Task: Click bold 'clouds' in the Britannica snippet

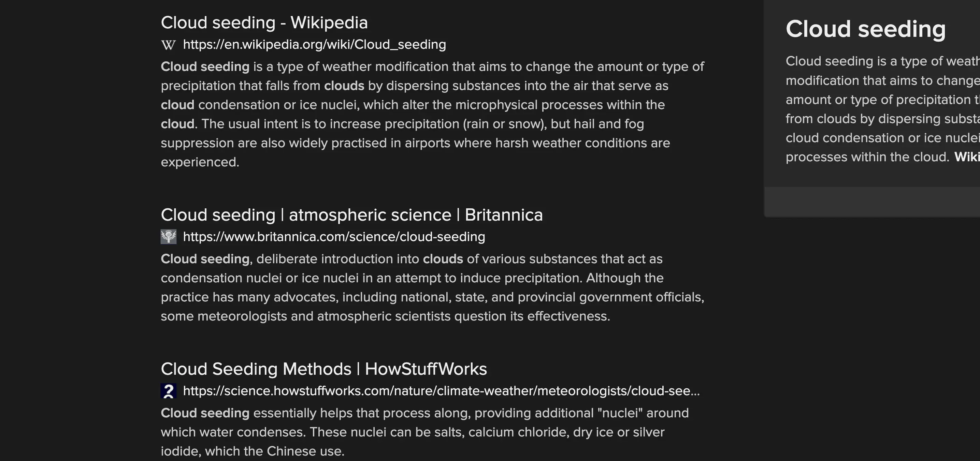Action: (443, 259)
